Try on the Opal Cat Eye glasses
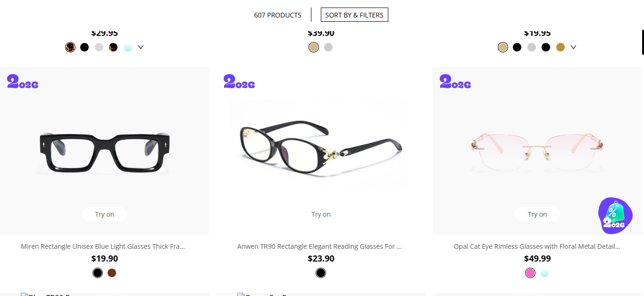The height and width of the screenshot is (296, 644). click(x=537, y=214)
